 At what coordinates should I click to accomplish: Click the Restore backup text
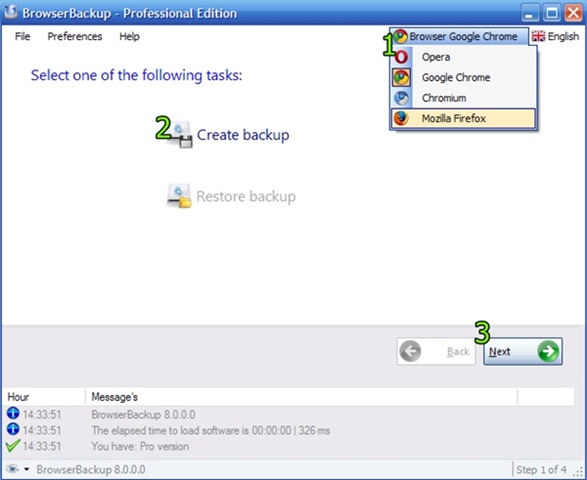click(246, 196)
